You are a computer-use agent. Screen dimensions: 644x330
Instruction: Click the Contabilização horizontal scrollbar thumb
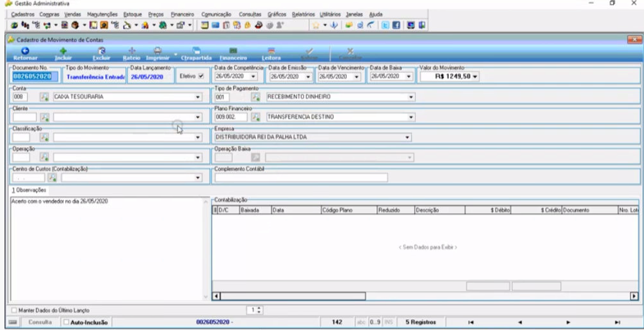click(x=293, y=296)
